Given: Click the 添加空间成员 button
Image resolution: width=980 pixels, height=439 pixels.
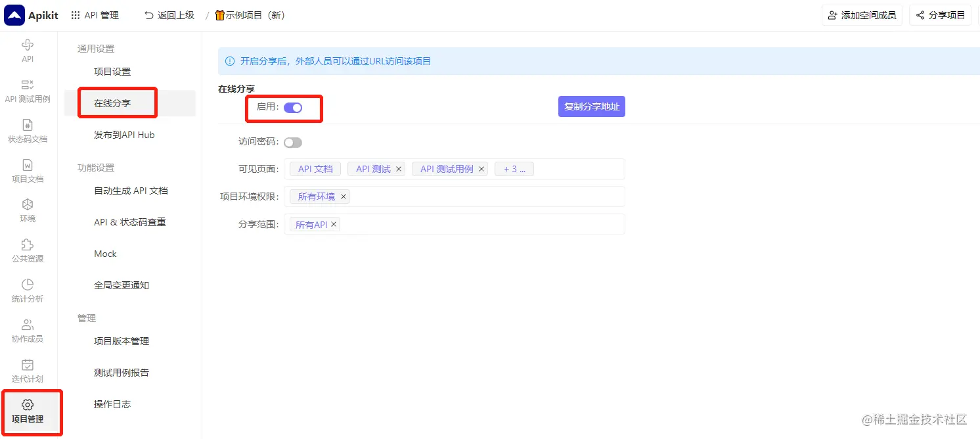Looking at the screenshot, I should [x=862, y=14].
